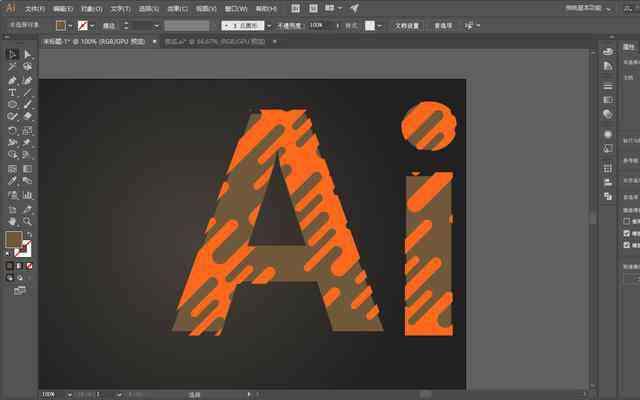
Task: Select the Selection tool (black arrow)
Action: [12, 54]
